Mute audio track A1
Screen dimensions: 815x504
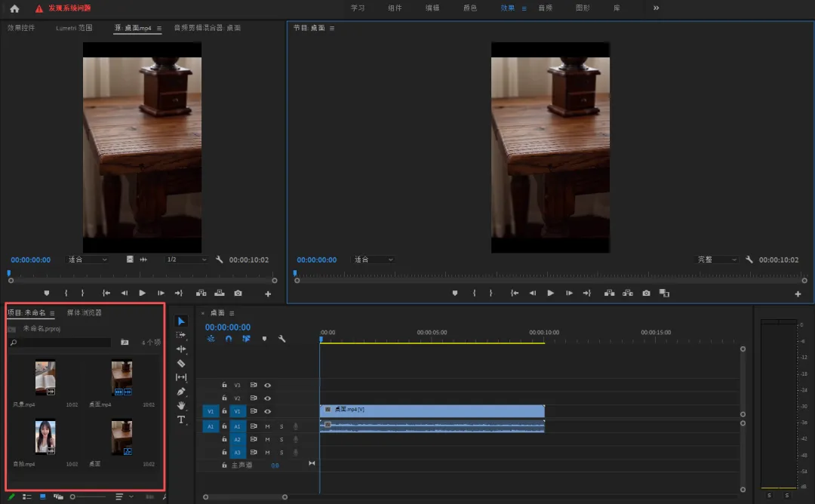pyautogui.click(x=267, y=426)
